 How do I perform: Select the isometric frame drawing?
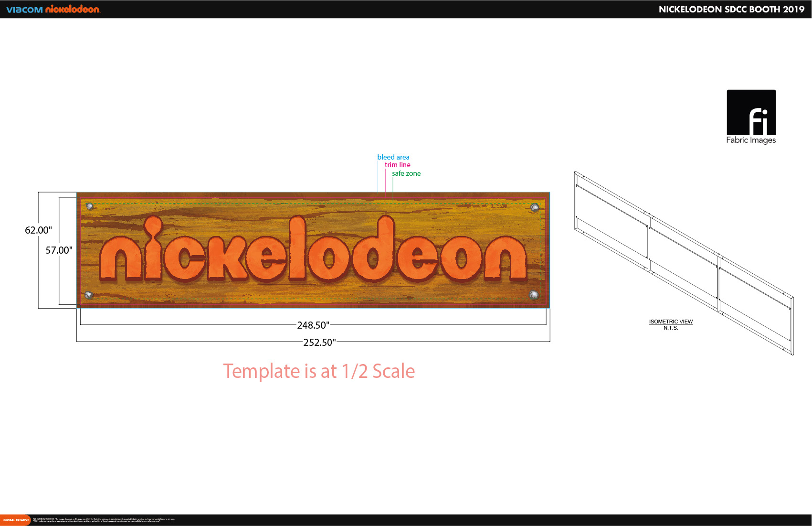684,263
